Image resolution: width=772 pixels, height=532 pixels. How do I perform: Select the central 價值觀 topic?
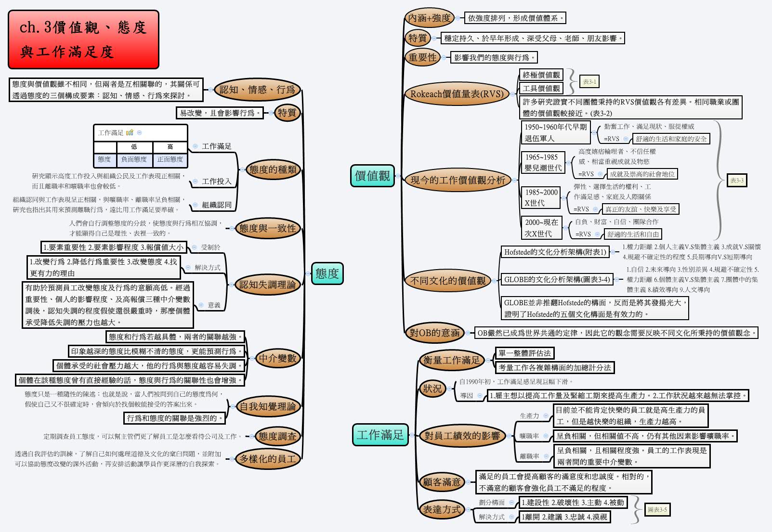[373, 175]
